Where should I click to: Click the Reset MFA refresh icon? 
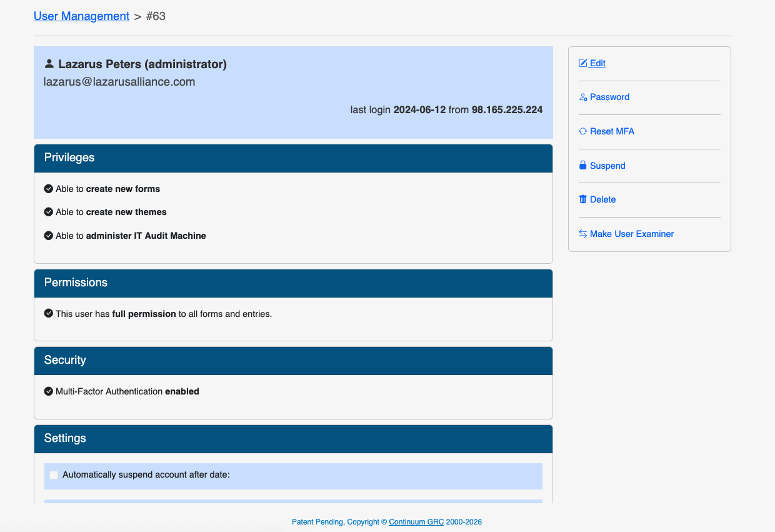point(582,131)
